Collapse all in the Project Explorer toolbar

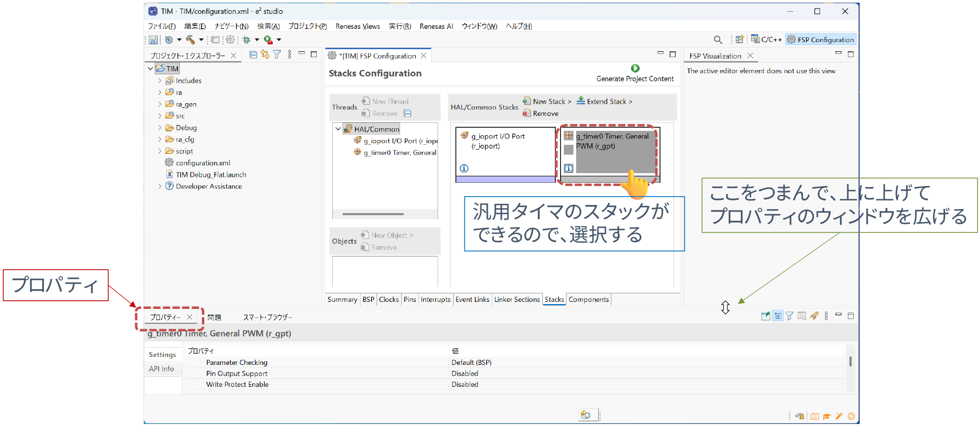253,55
